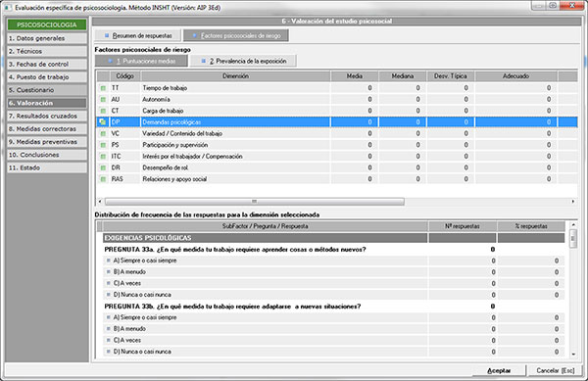This screenshot has height=381, width=588.
Task: Select the 1. Puntuaciones medias tab
Action: [141, 61]
